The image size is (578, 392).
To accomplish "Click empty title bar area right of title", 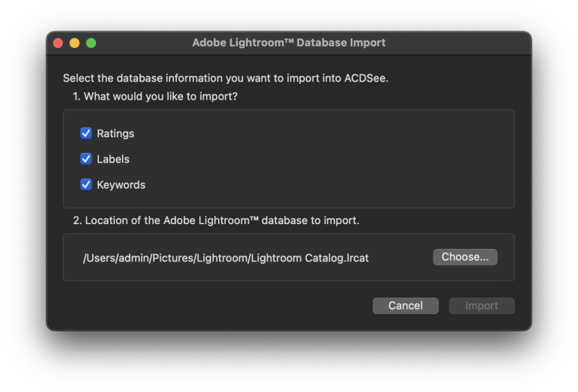I will click(457, 43).
